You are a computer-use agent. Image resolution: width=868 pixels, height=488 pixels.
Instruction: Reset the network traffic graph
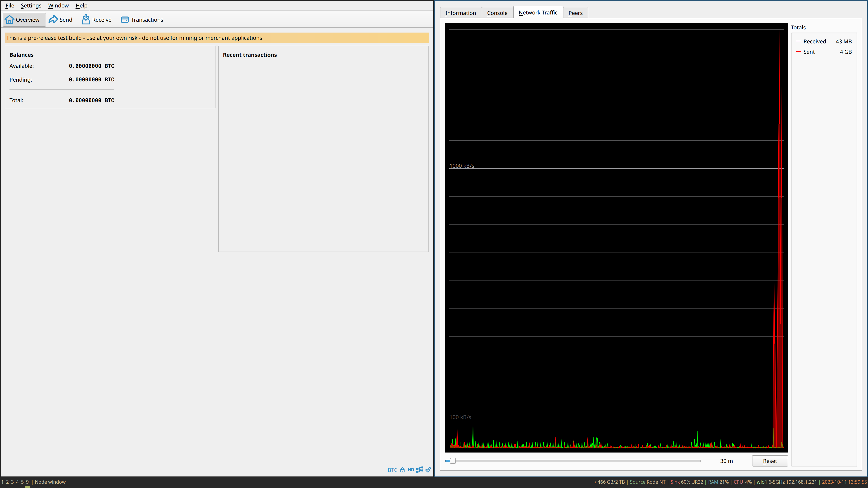[x=770, y=461]
